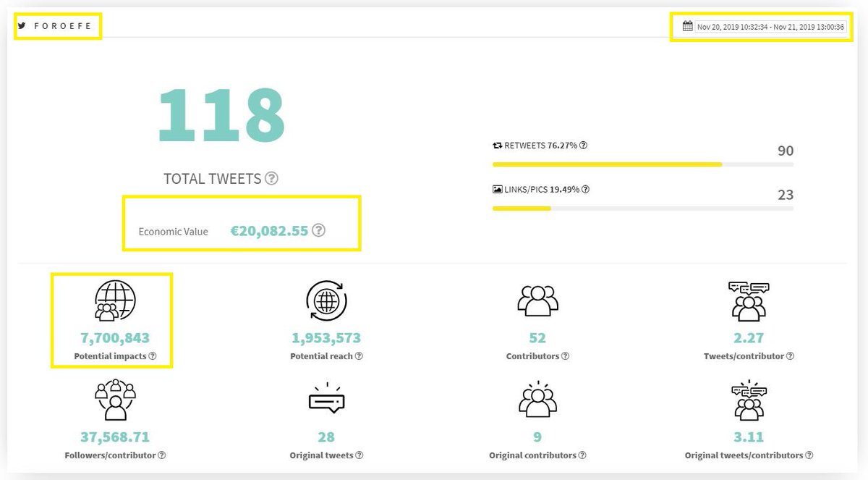Click the 2.27 tweets per contributor value
This screenshot has width=868, height=480.
click(749, 338)
